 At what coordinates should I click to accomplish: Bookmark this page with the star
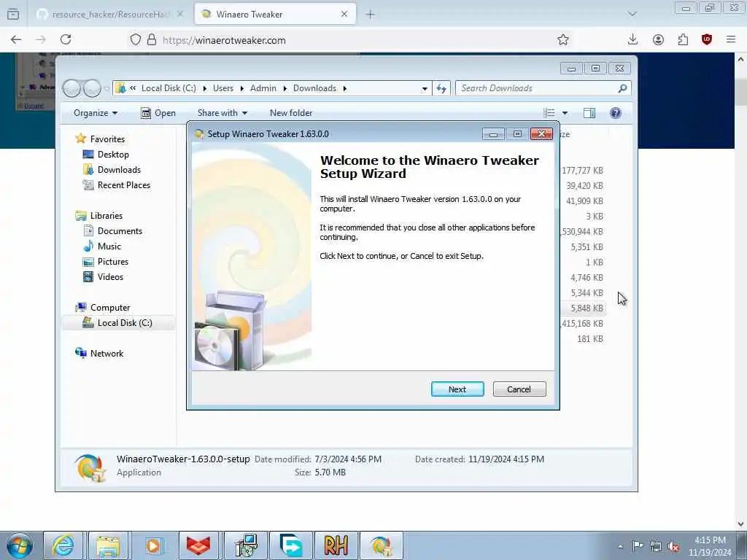click(563, 40)
